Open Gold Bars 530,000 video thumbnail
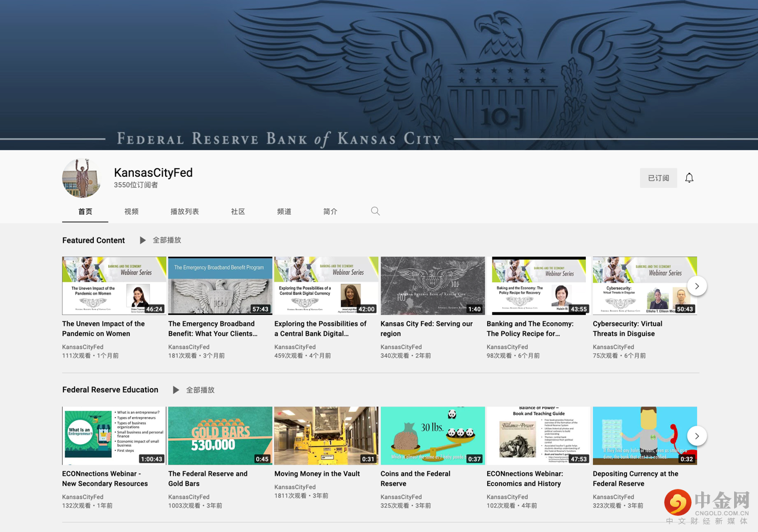Image resolution: width=758 pixels, height=532 pixels. tap(220, 436)
